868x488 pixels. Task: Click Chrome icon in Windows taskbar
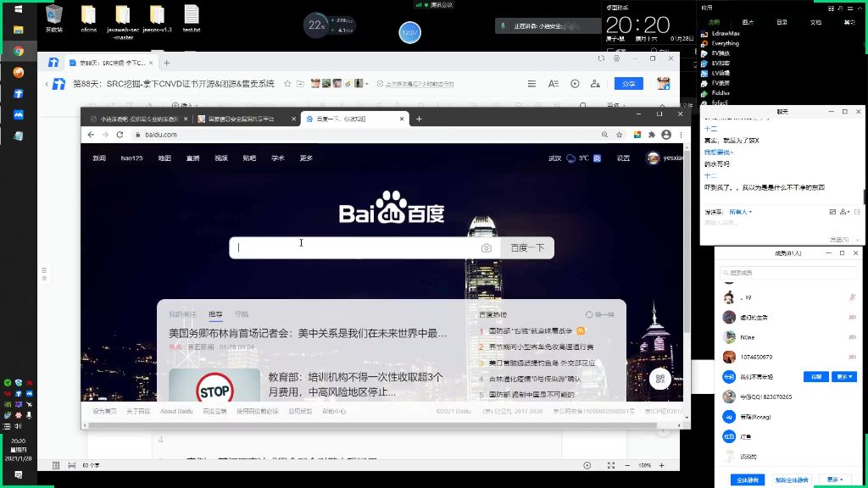click(x=19, y=51)
